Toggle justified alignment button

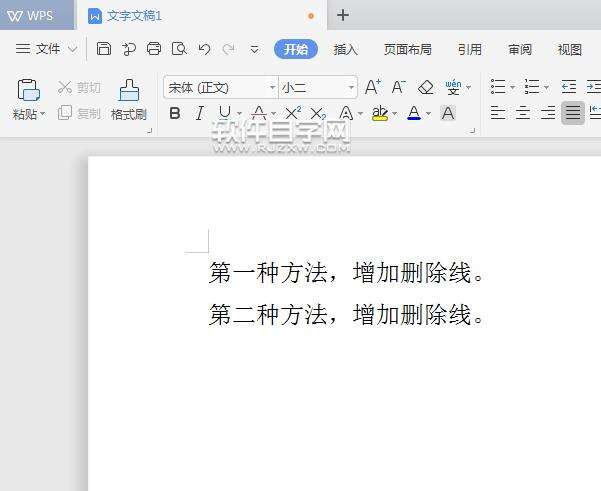[x=573, y=113]
